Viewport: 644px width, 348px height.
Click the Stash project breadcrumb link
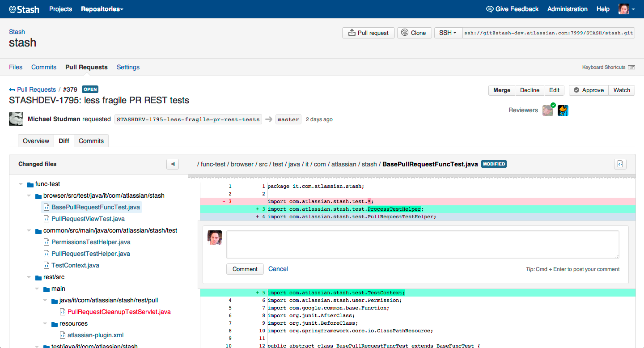click(x=17, y=32)
